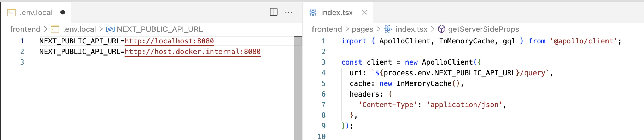This screenshot has width=644, height=140.
Task: Click the .env.local tab file icon
Action: coord(11,13)
